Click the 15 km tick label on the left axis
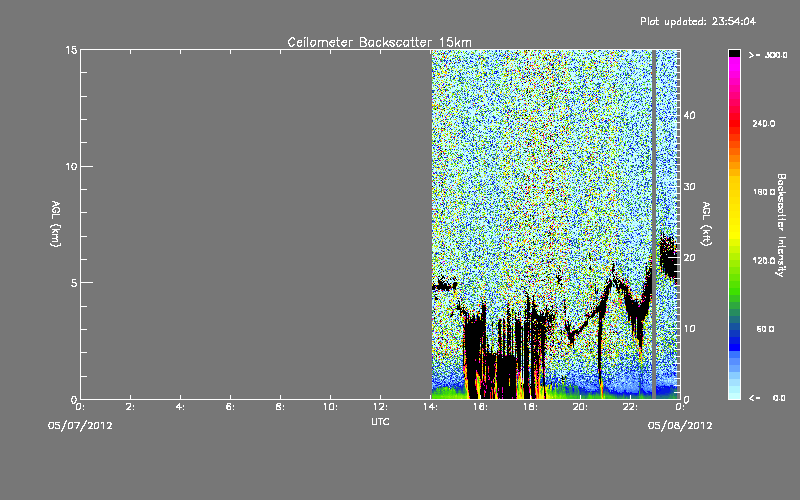800x500 pixels. tap(71, 50)
